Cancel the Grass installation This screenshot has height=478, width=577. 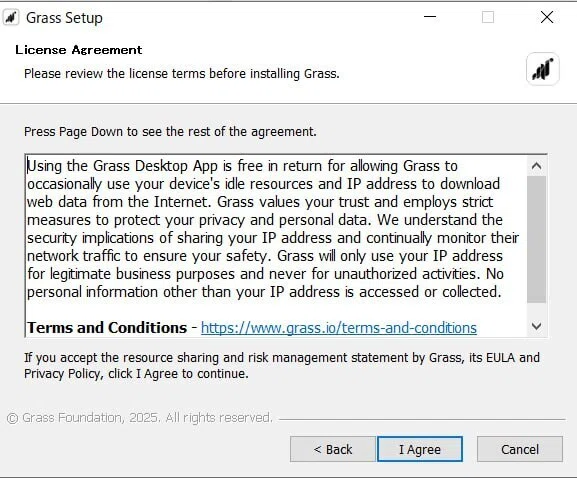click(x=520, y=449)
